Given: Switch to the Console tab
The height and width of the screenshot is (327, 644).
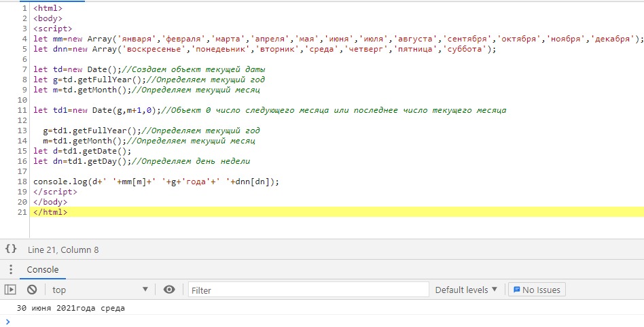Looking at the screenshot, I should pyautogui.click(x=43, y=270).
